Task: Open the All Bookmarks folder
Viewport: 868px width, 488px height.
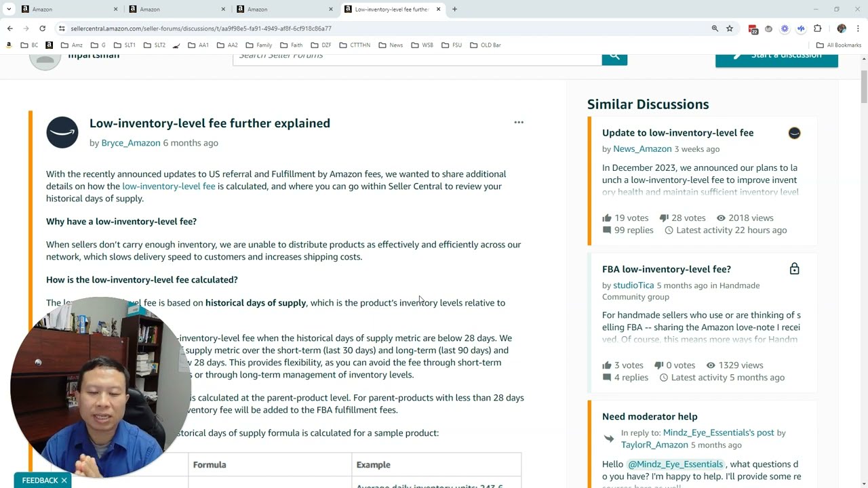Action: click(x=839, y=45)
